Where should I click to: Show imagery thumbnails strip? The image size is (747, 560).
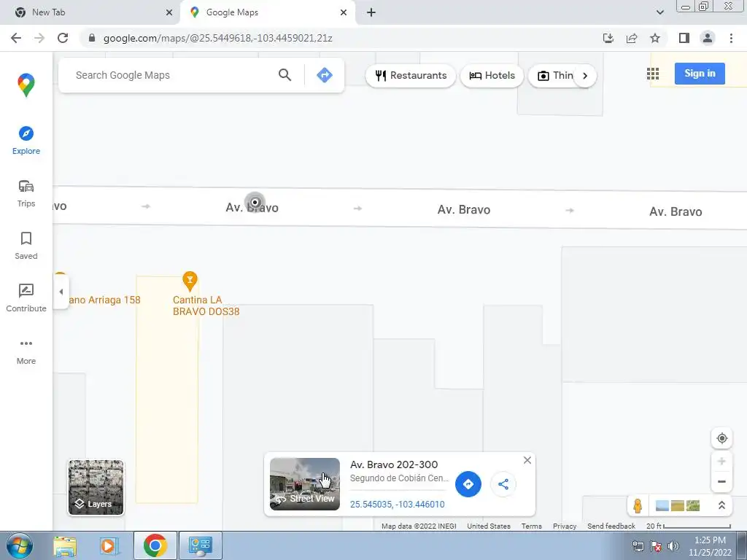tap(678, 505)
